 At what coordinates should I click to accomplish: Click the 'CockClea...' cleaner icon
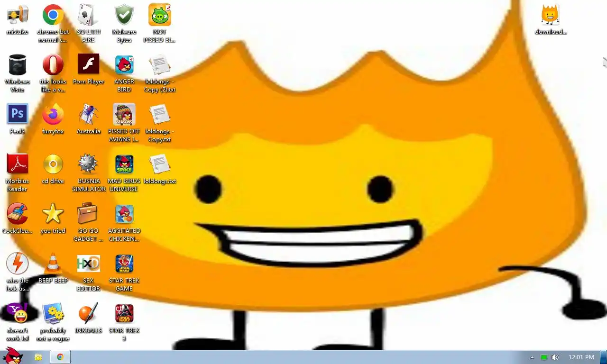click(x=18, y=219)
